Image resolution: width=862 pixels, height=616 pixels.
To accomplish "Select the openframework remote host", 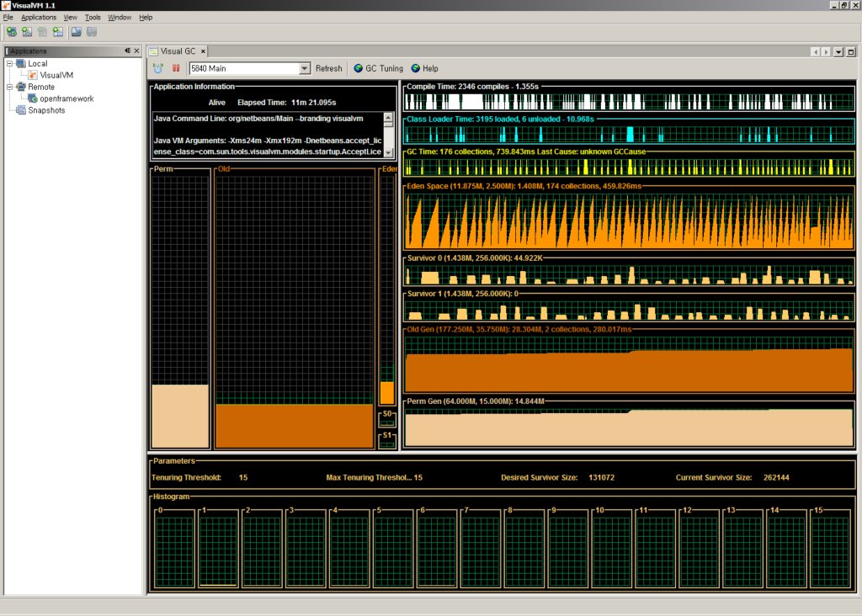I will [67, 98].
